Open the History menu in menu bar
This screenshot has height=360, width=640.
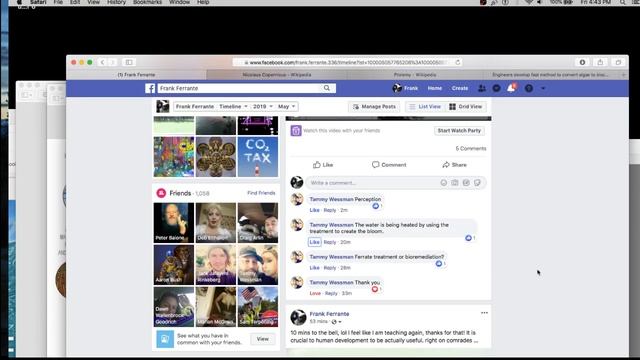[x=116, y=2]
